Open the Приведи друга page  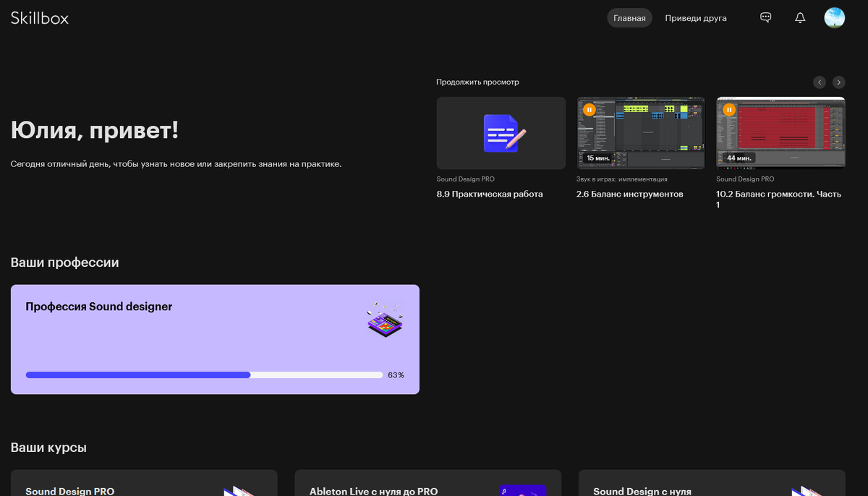coord(695,17)
